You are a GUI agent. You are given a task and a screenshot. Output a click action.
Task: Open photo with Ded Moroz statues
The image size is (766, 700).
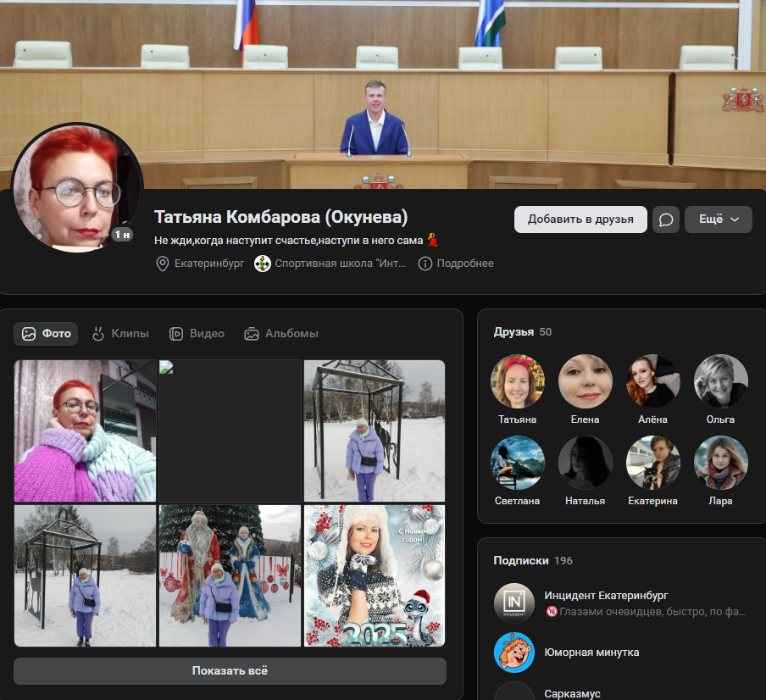tap(230, 576)
